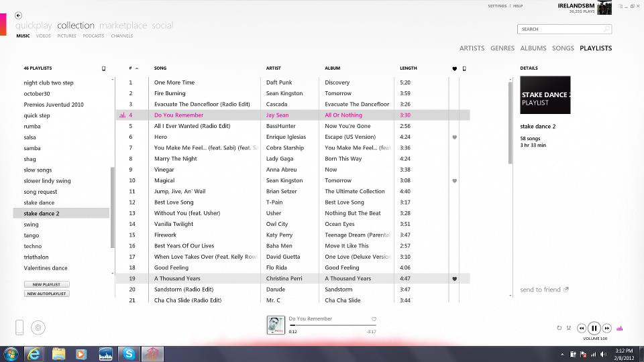Click send to friend link
The width and height of the screenshot is (644, 362).
[x=544, y=290]
